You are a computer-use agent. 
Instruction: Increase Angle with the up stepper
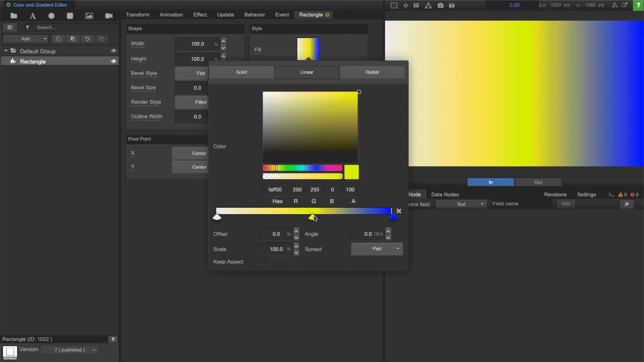point(388,231)
